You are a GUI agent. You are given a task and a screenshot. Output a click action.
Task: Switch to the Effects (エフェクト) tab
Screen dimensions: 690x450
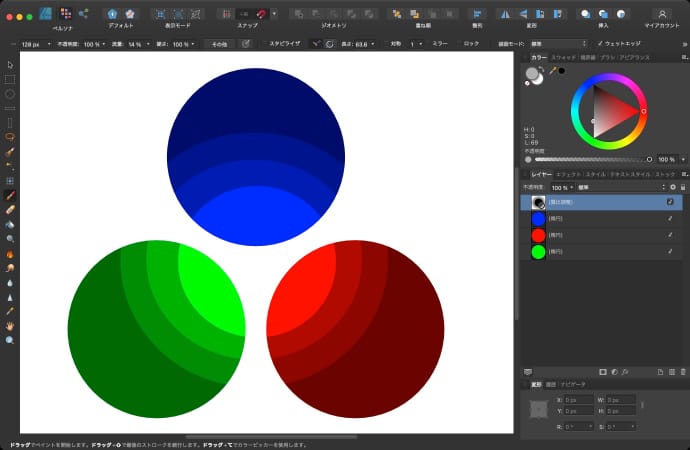coord(568,174)
